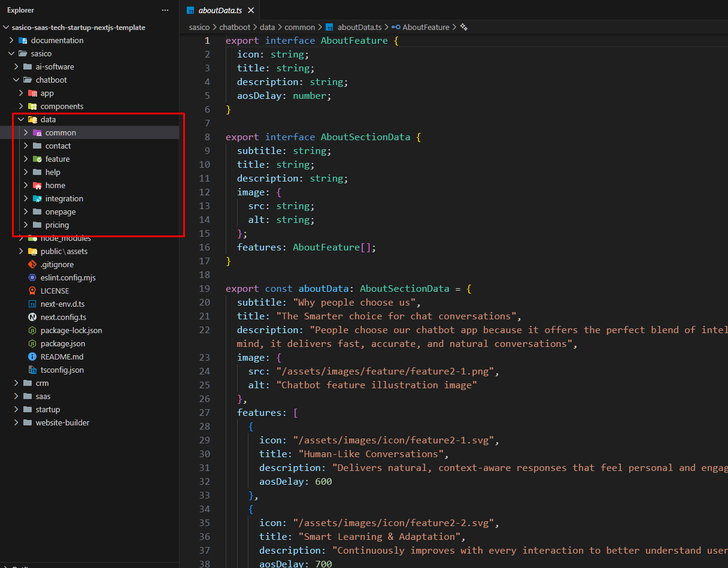Select the README.md file
Viewport: 728px width, 568px height.
[x=90, y=356]
